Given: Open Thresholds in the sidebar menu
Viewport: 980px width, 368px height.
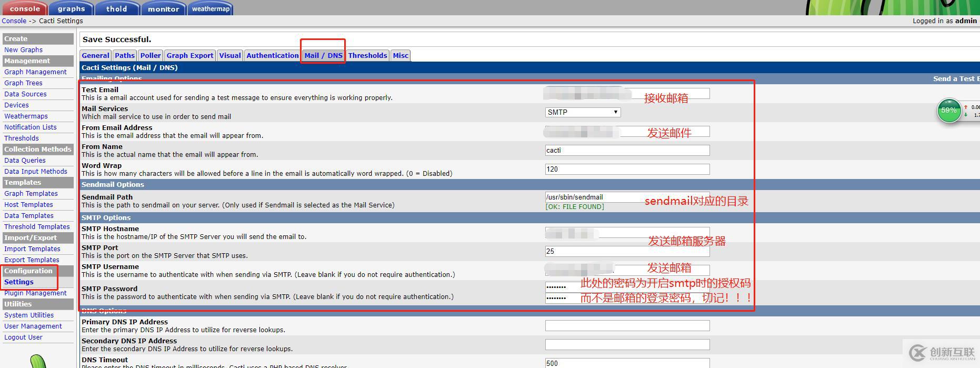Looking at the screenshot, I should (22, 138).
